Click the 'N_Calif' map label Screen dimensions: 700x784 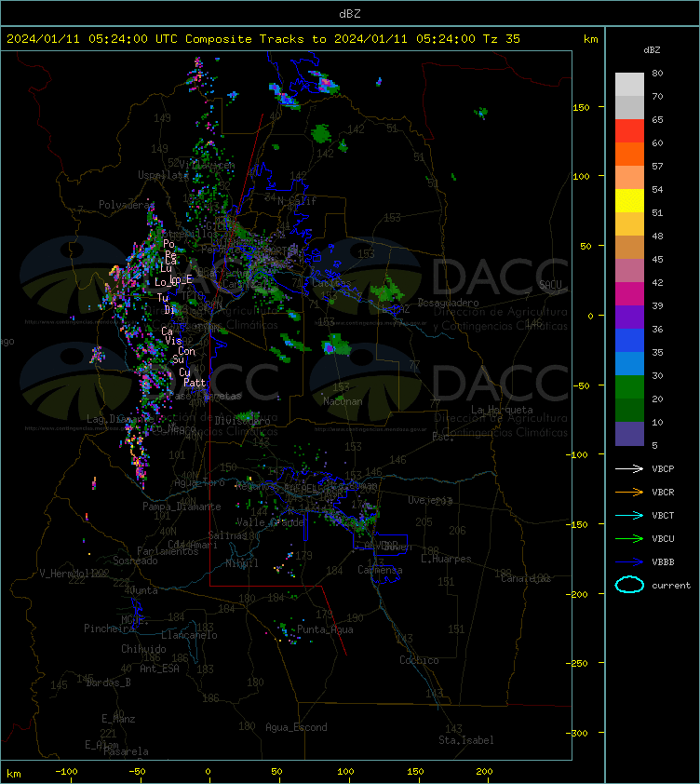click(x=297, y=201)
